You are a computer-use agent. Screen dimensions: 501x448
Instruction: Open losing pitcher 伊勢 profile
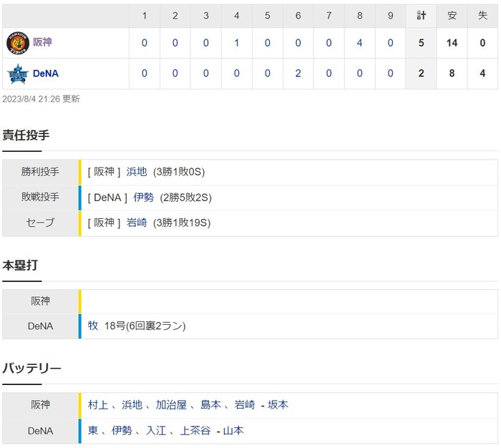click(143, 198)
